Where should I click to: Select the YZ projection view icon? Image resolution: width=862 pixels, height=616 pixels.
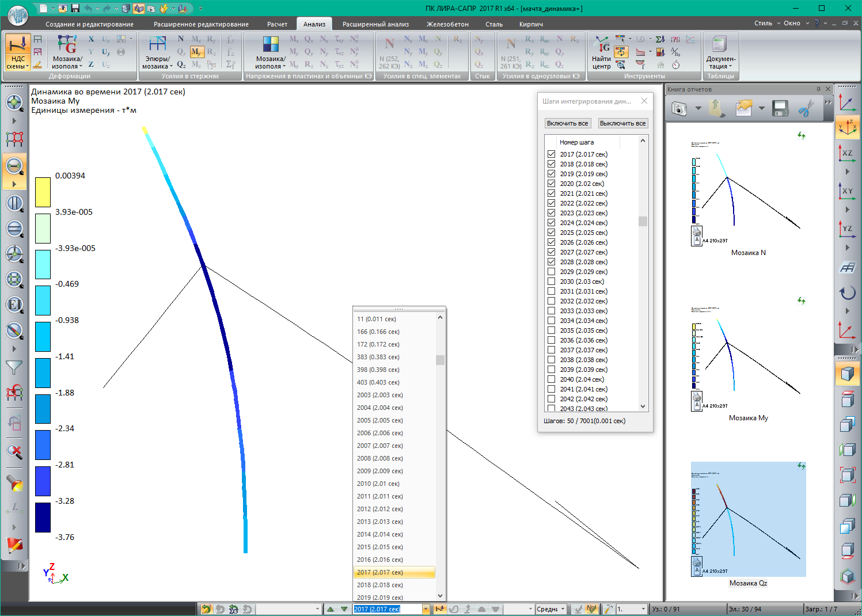click(847, 229)
